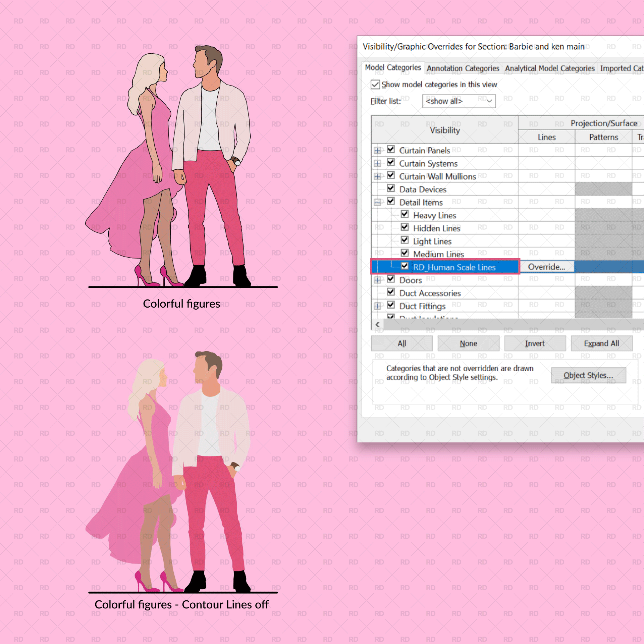Uncheck the Light Lines checkbox
This screenshot has height=644, width=644.
pos(405,240)
